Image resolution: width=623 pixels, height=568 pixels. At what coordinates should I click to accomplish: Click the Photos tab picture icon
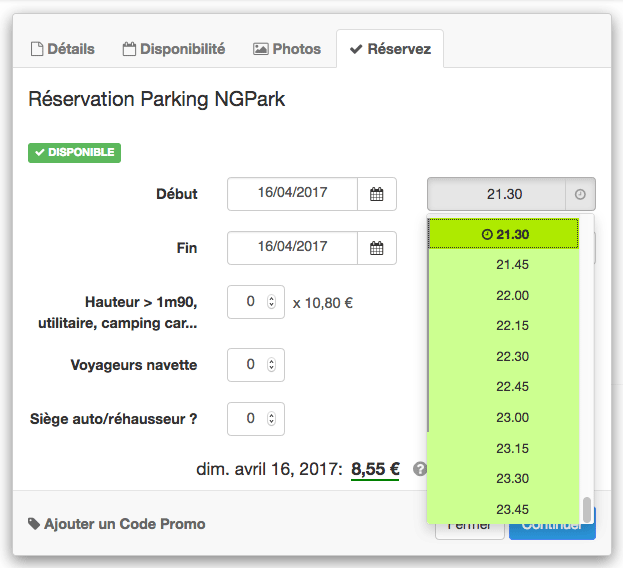click(x=261, y=49)
